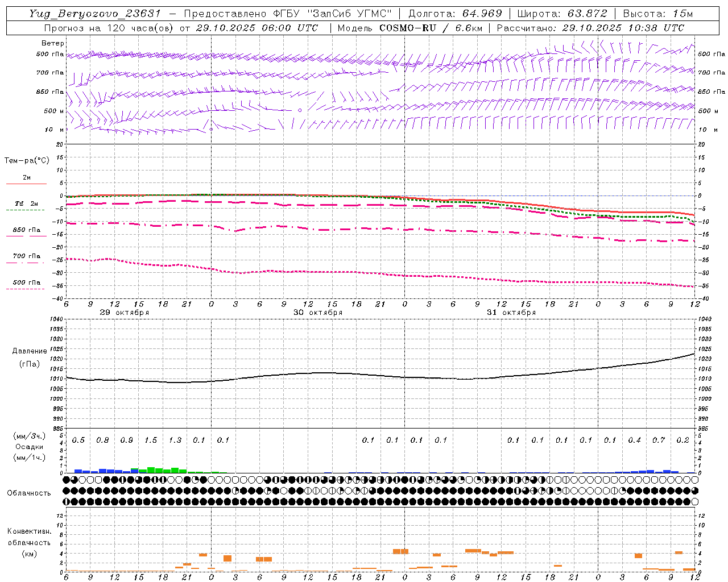Click the 'Осадки' precipitation label
Screen dimensions: 728x582
tap(30, 447)
